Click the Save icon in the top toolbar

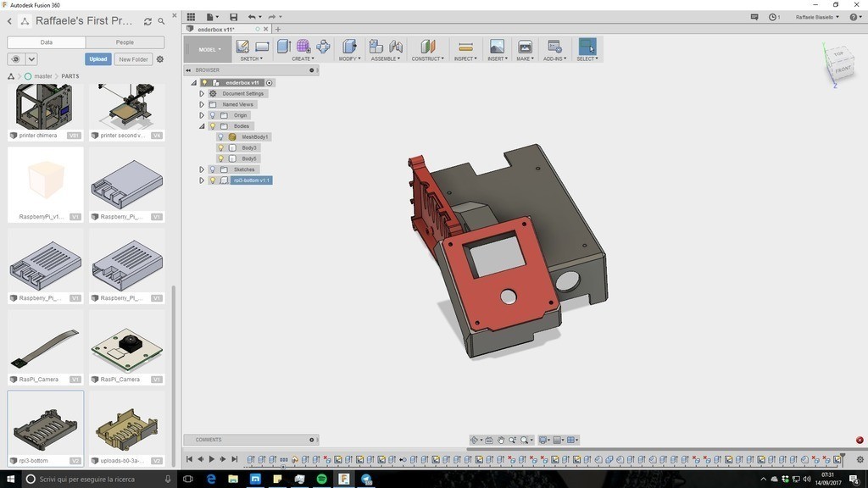234,17
